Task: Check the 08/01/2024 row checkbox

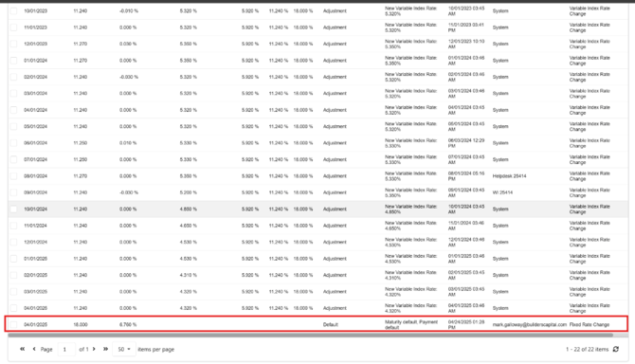Action: click(x=13, y=176)
